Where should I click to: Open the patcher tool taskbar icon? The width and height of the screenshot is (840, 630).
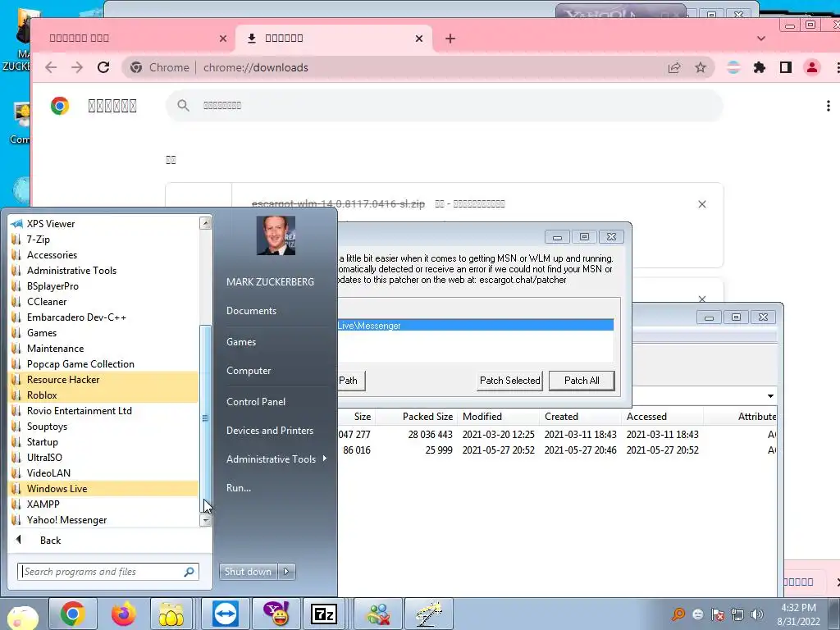(x=429, y=614)
